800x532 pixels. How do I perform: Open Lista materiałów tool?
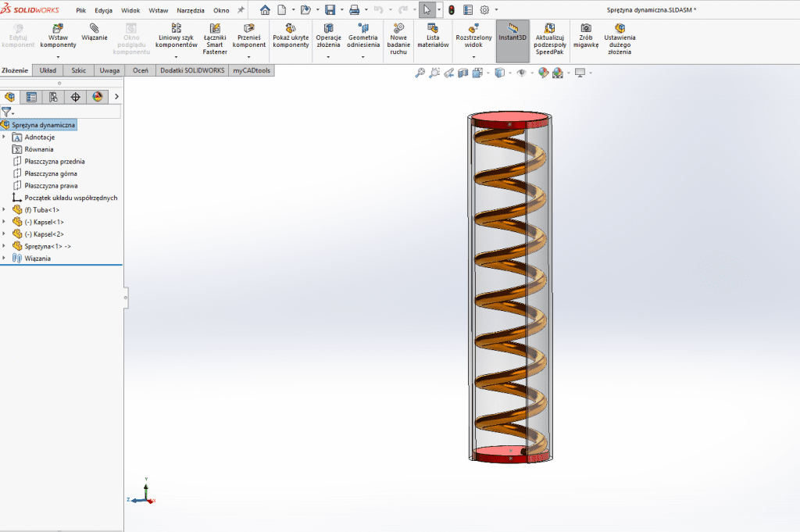tap(432, 28)
